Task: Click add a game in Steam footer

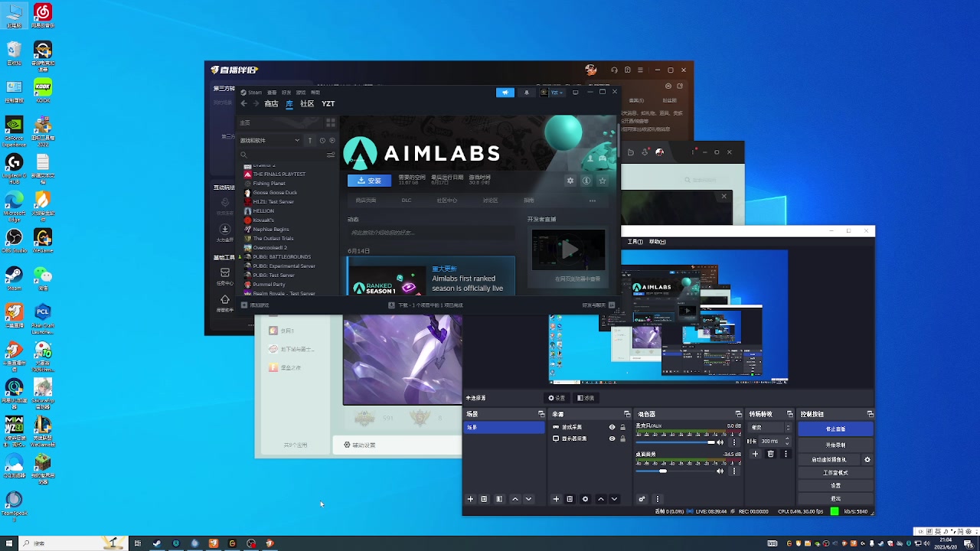Action: tap(255, 305)
